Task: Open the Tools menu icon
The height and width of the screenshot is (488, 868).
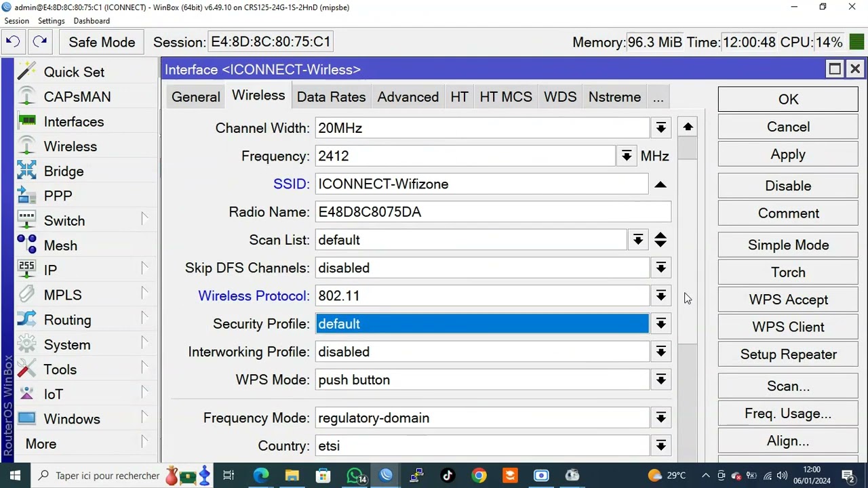Action: tap(26, 369)
